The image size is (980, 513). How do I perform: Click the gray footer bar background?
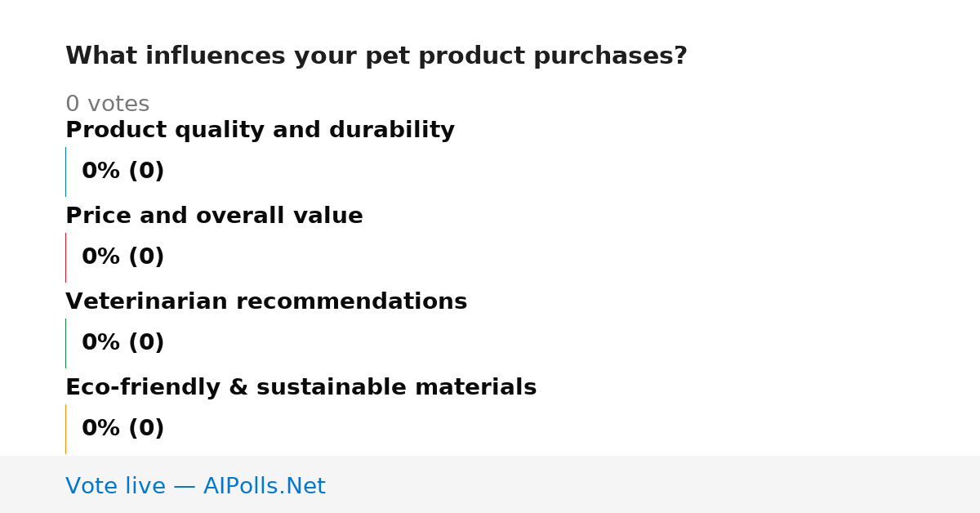[x=653, y=484]
